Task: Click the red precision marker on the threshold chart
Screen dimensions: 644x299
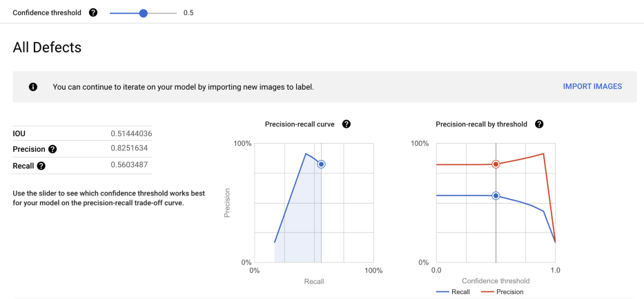Action: tap(496, 164)
